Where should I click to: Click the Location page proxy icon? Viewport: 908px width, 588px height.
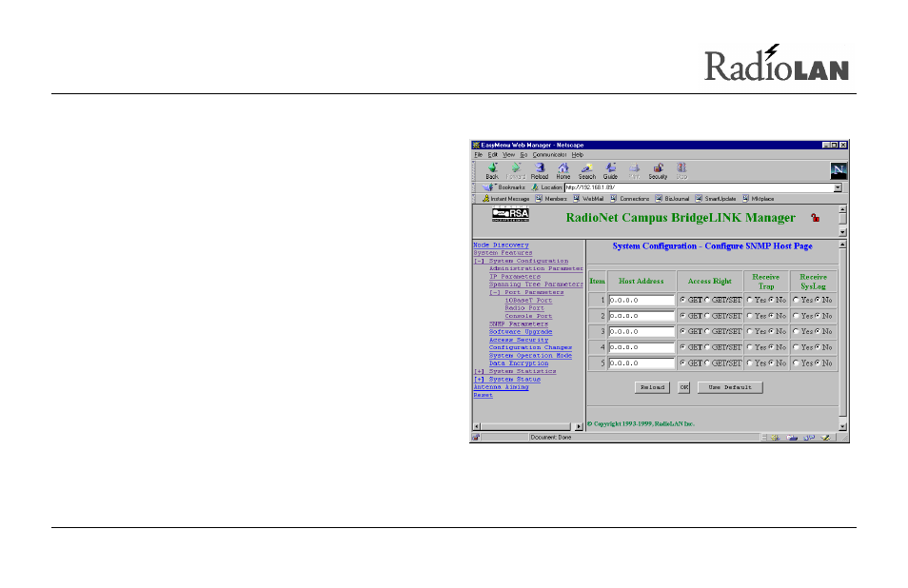(535, 187)
